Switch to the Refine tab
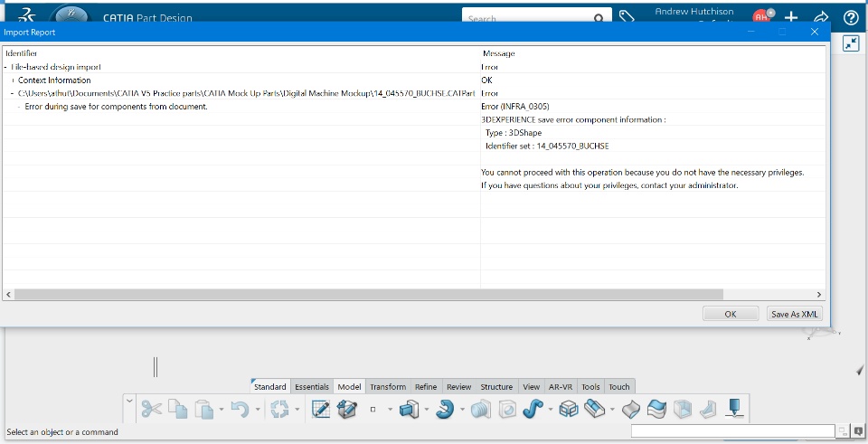Screen dimensions: 868x444 [x=426, y=387]
